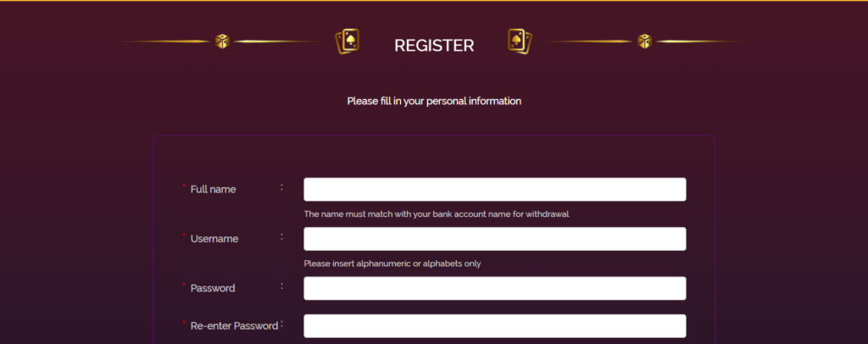Click the Re-enter Password label
Screen dimensions: 868x344
coord(234,325)
